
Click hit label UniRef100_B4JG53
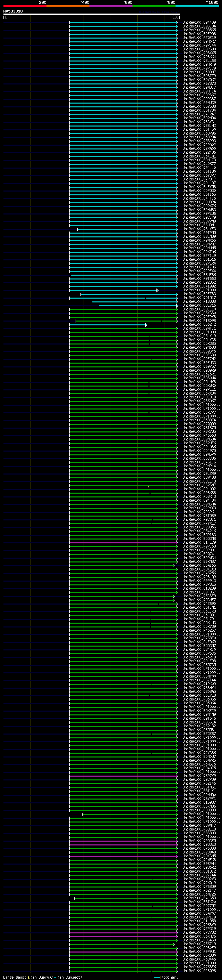pyautogui.click(x=199, y=898)
